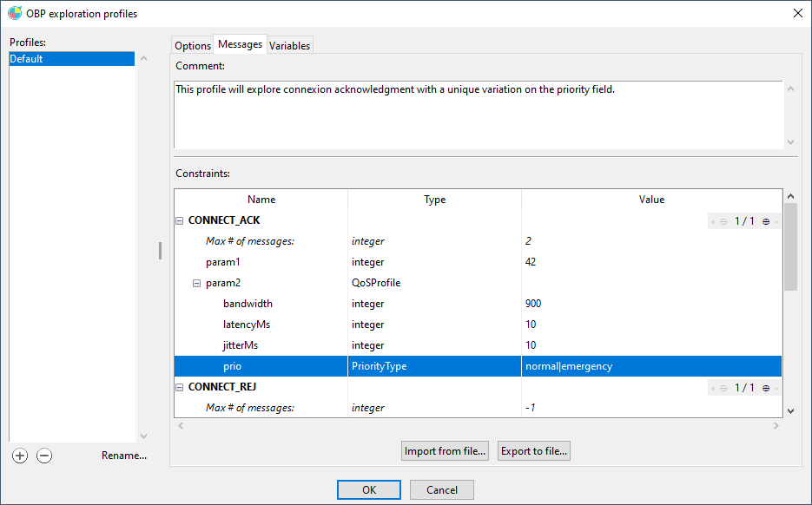
Task: Click constraints scrollbar down arrow
Action: coord(791,411)
